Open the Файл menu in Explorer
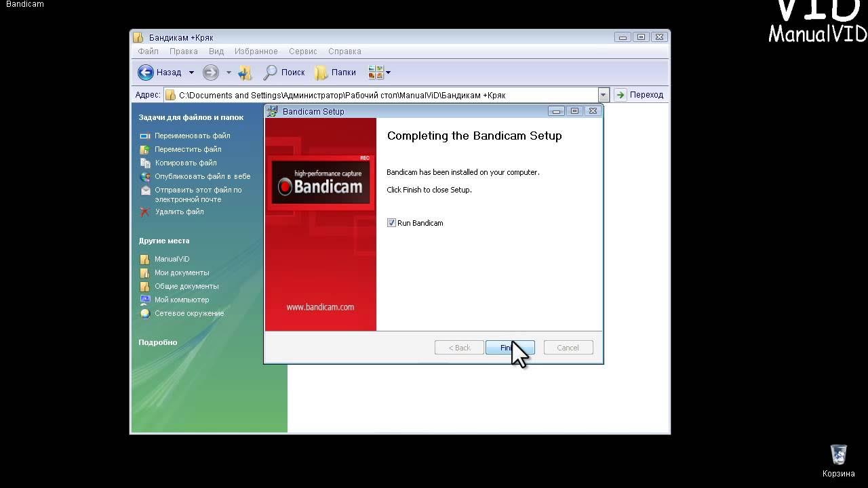This screenshot has width=868, height=488. (148, 52)
